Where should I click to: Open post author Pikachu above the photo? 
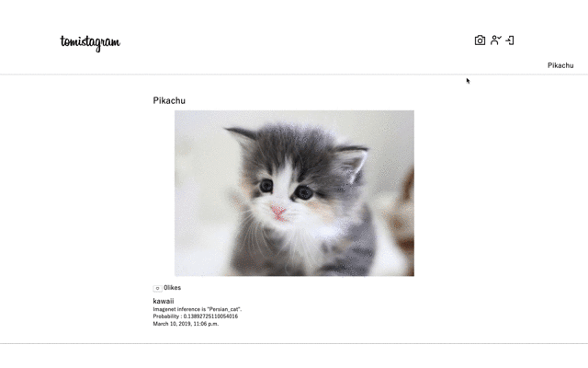(169, 100)
